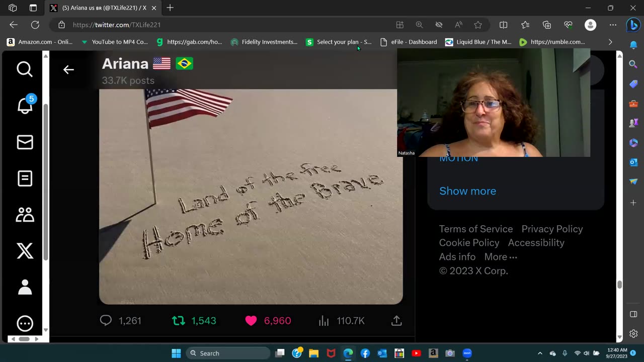
Task: Open the flag-in-sand post image
Action: point(251,197)
